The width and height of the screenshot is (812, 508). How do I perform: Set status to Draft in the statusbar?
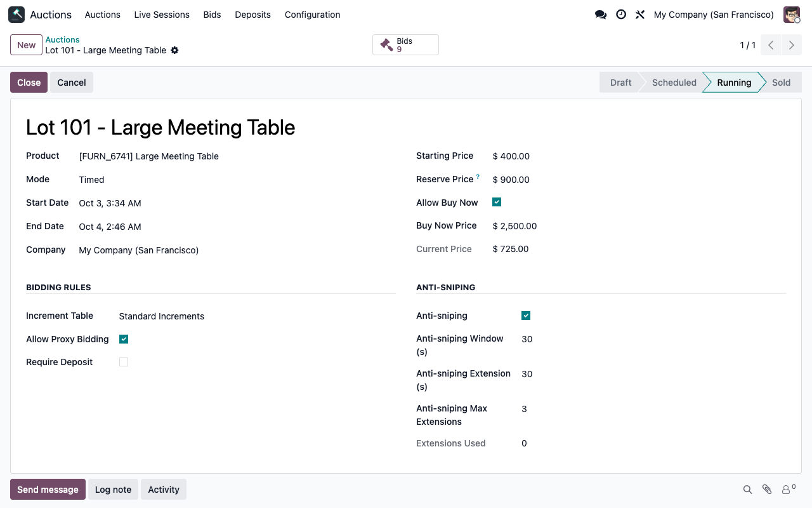620,83
